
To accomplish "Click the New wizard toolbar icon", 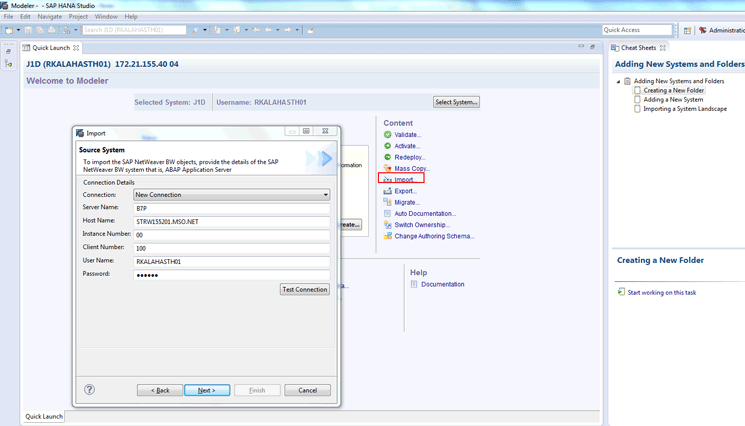I will (x=9, y=30).
